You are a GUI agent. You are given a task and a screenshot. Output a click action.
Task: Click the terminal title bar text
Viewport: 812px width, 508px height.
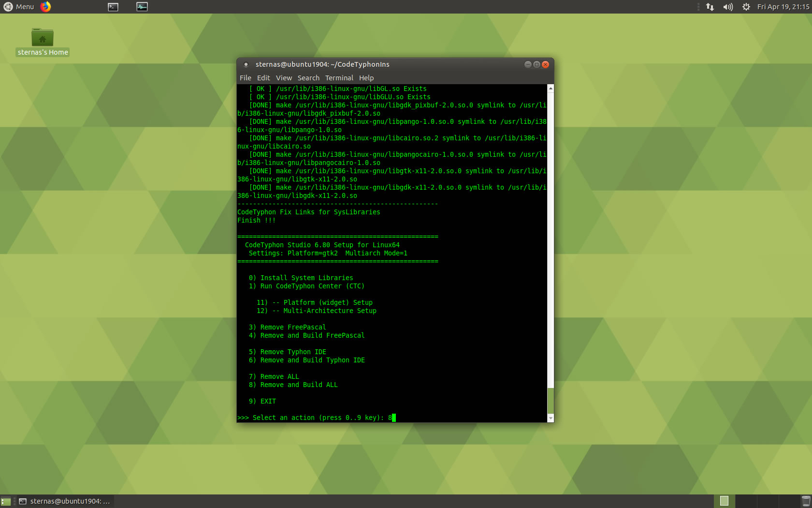(322, 64)
